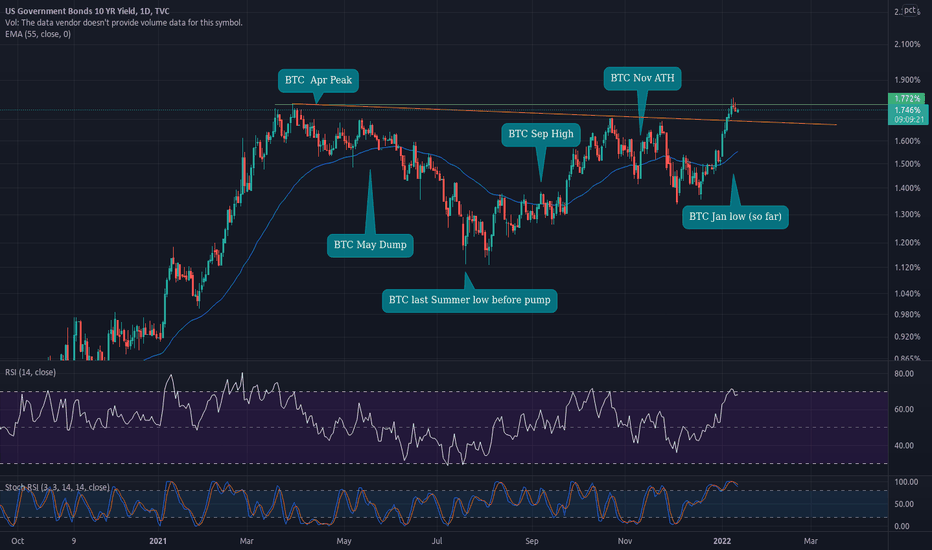Screen dimensions: 932x550
Task: Click the '2021' label on time axis
Action: (x=158, y=541)
